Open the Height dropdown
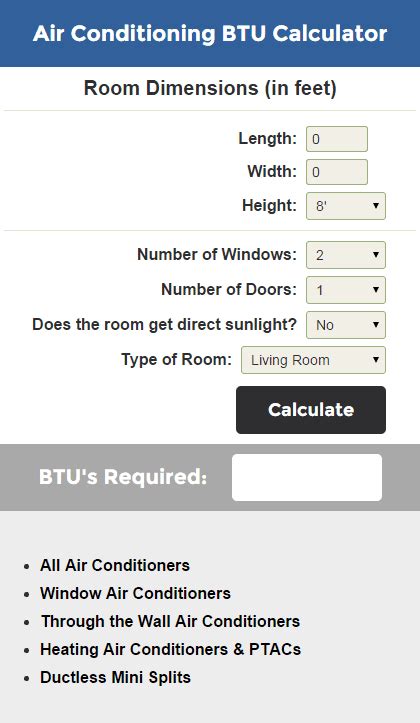This screenshot has width=420, height=723. [x=346, y=206]
